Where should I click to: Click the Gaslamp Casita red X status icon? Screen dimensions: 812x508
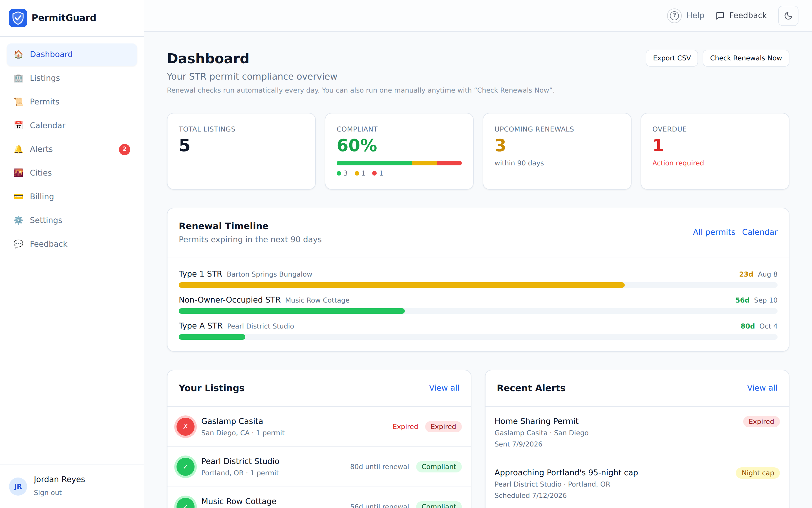click(186, 427)
